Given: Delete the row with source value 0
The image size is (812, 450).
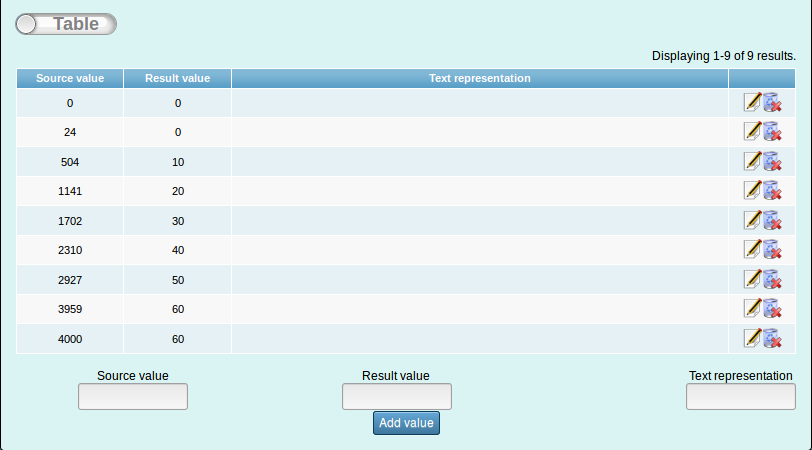Looking at the screenshot, I should 772,102.
